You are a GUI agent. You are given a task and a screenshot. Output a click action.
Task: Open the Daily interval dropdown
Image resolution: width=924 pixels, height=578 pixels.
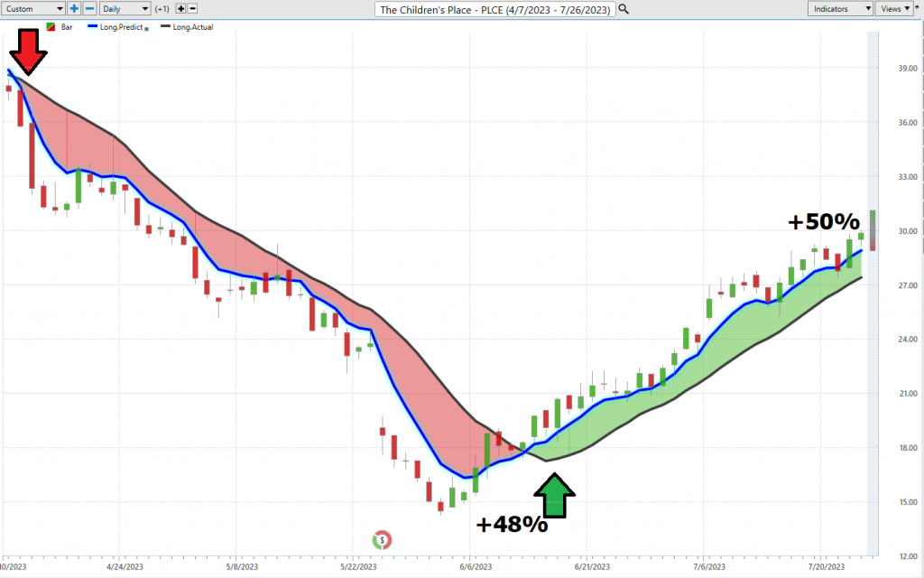click(x=125, y=9)
